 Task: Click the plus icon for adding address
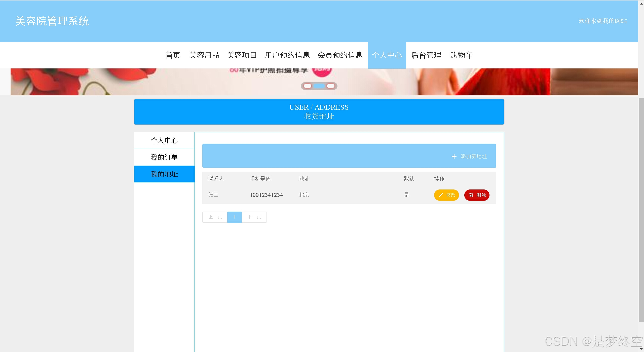(454, 157)
